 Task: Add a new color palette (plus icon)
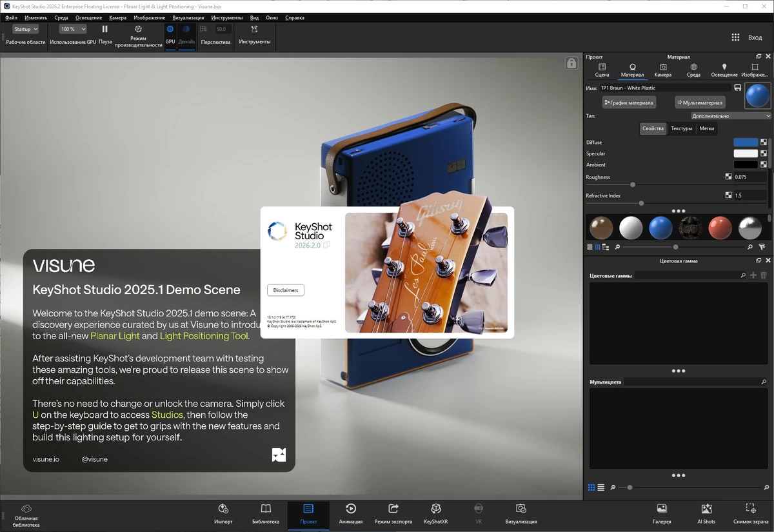pos(753,275)
